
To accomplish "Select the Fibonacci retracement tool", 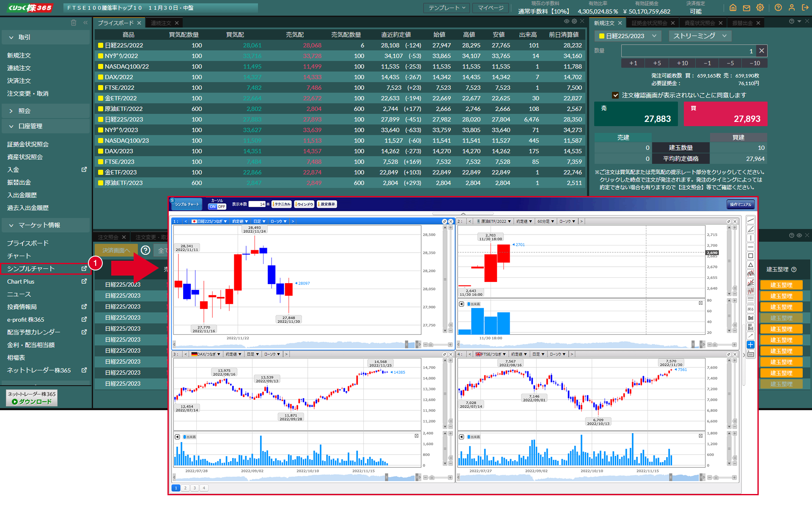I will click(751, 291).
